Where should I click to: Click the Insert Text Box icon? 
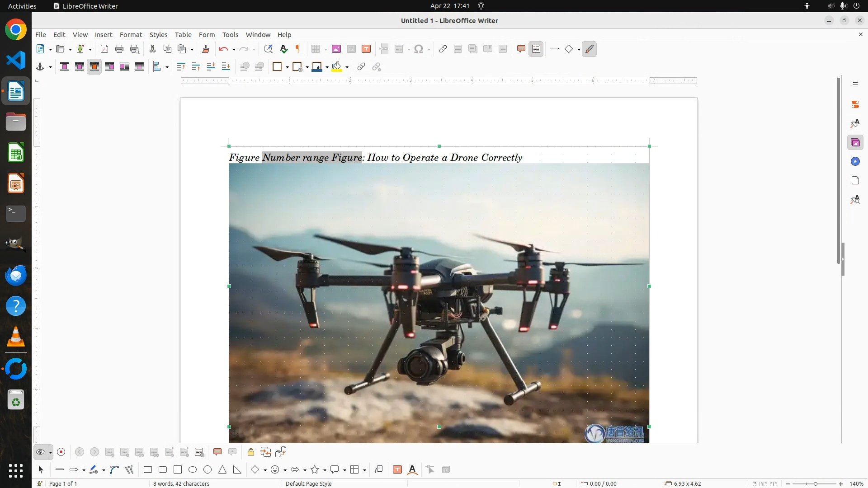[x=366, y=49]
